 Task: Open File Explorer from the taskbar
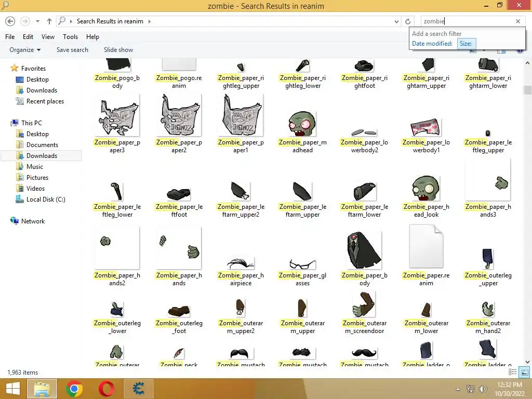(42, 389)
